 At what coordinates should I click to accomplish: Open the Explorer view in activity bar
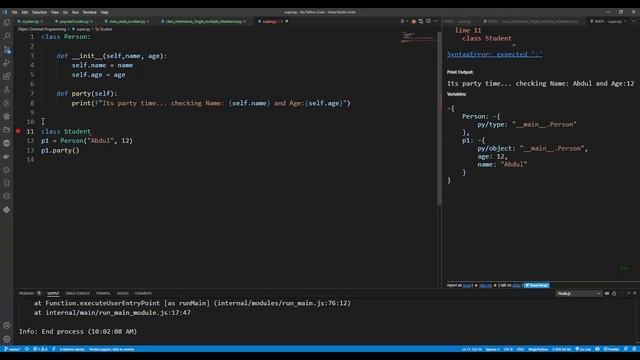(7, 23)
